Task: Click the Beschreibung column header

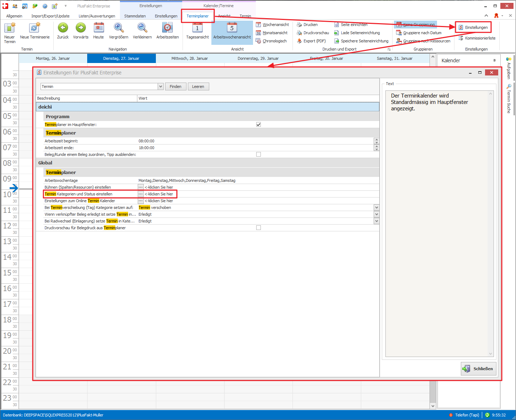Action: point(86,98)
